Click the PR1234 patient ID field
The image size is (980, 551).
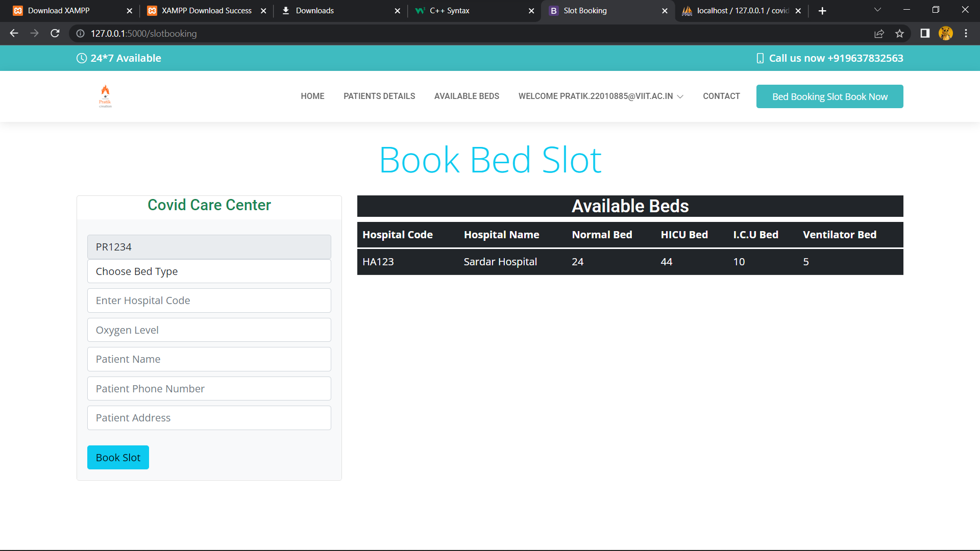[209, 247]
